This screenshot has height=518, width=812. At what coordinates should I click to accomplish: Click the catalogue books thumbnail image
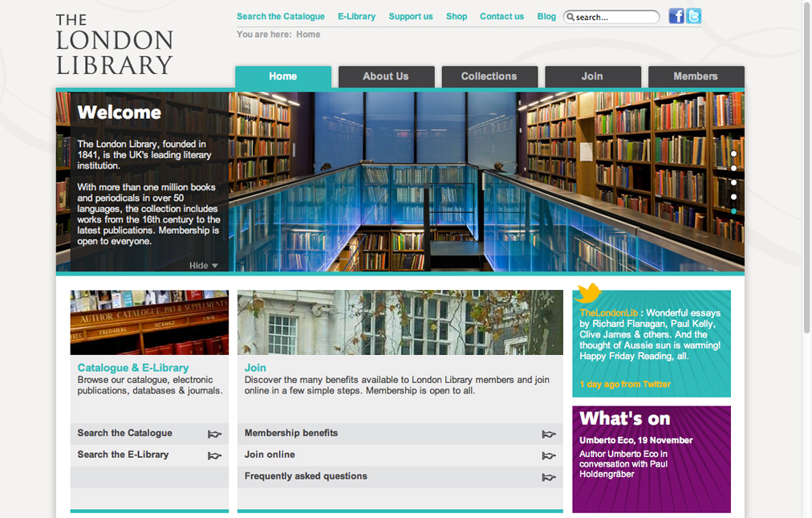[150, 323]
